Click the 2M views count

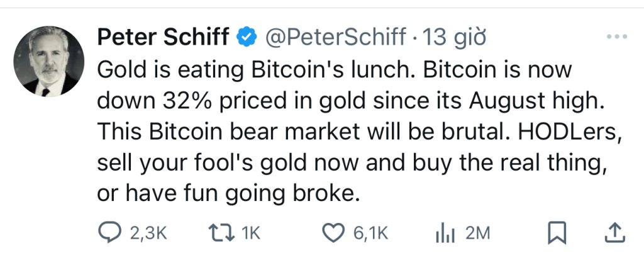click(477, 233)
